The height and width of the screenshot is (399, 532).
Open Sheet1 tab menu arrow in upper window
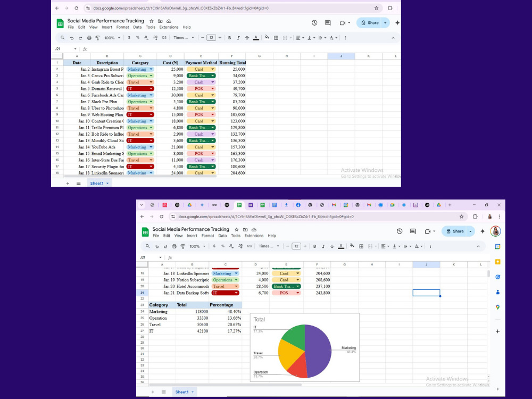click(107, 183)
